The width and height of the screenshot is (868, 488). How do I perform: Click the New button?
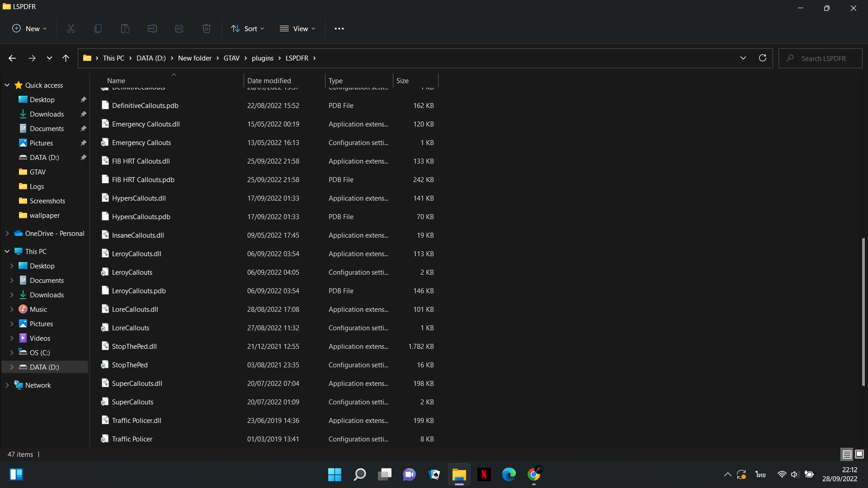29,28
